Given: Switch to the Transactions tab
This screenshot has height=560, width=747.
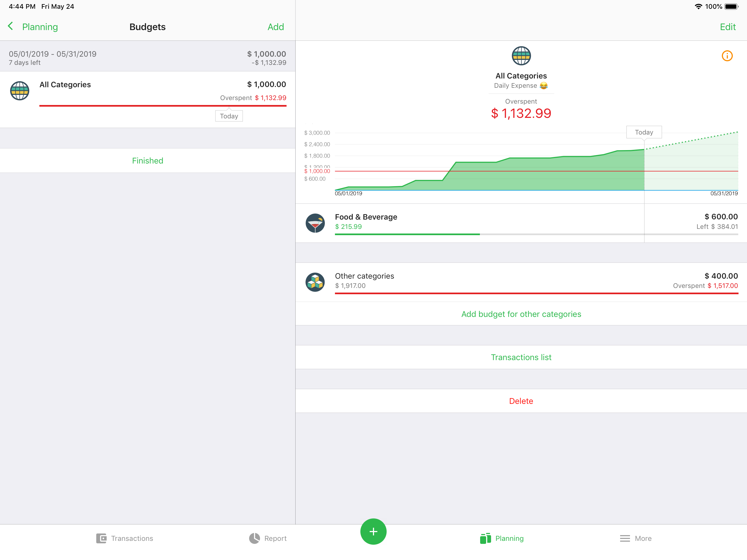Looking at the screenshot, I should click(x=125, y=538).
